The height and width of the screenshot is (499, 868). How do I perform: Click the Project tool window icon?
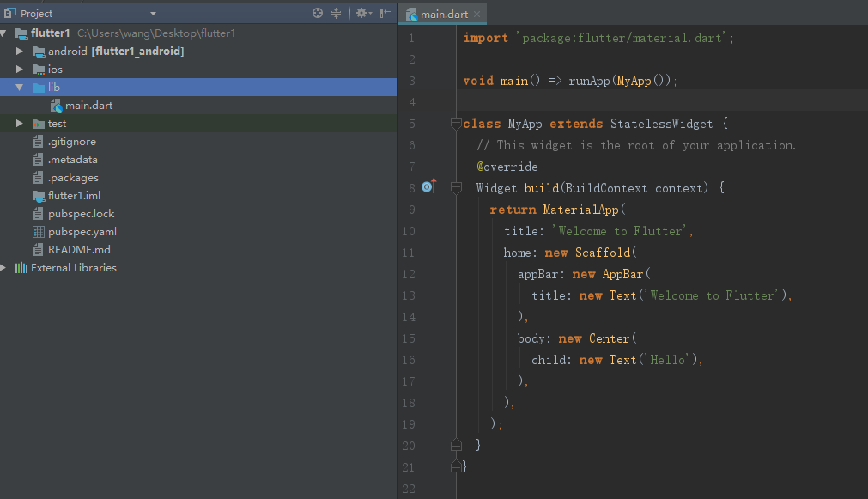coord(10,13)
